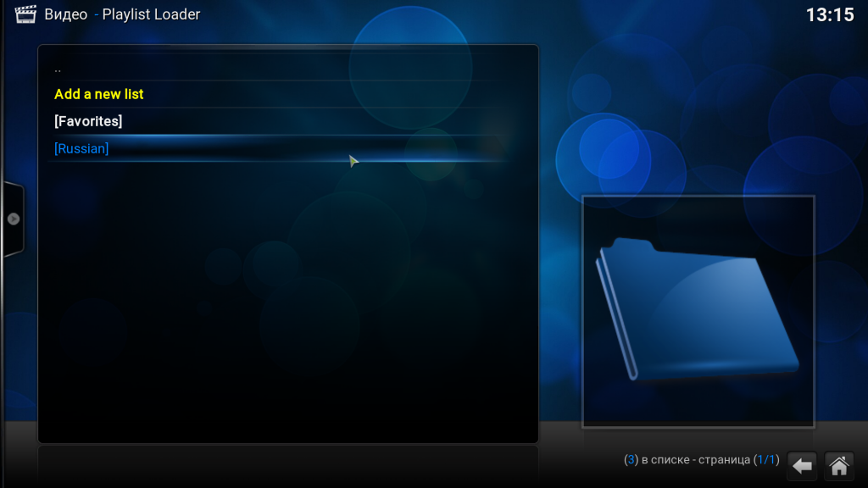Choose 'Add a new list' entry
Viewport: 868px width, 488px height.
[x=278, y=94]
